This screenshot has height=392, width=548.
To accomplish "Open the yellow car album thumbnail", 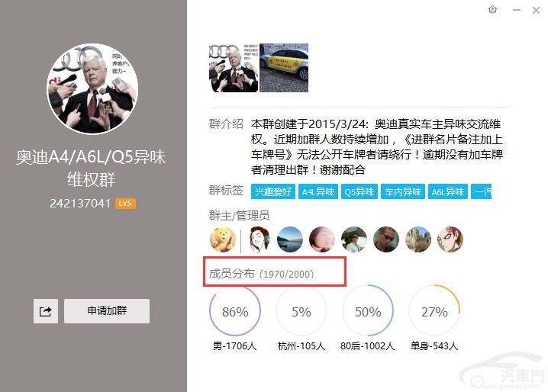I will pos(284,68).
